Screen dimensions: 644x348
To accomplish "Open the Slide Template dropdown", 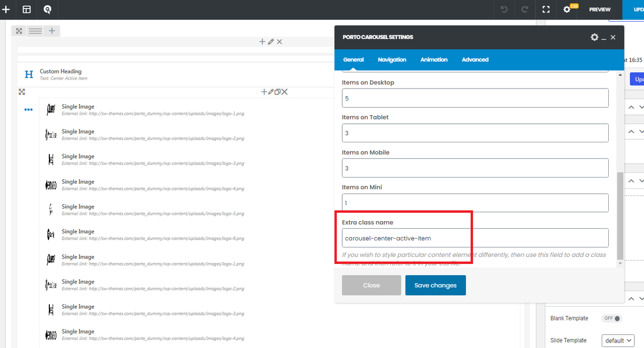I will [x=617, y=340].
